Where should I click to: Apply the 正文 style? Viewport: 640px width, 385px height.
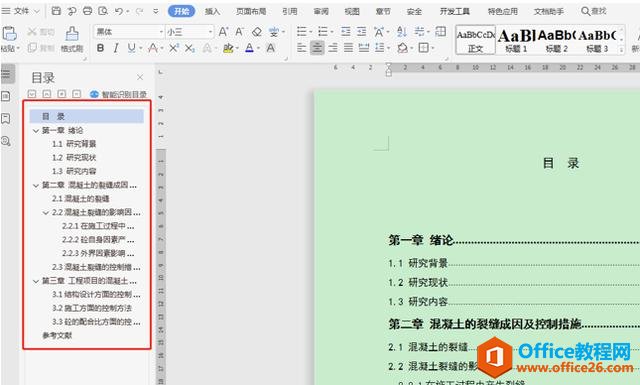(x=476, y=40)
